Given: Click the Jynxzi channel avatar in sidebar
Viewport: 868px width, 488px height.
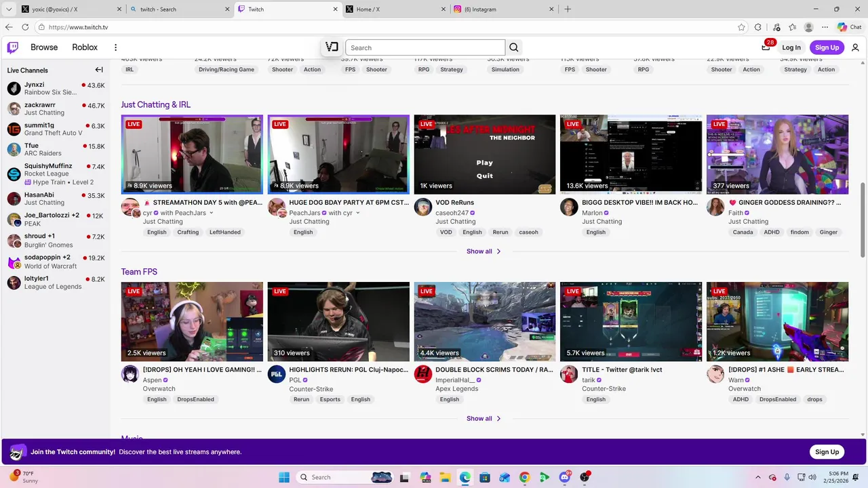Looking at the screenshot, I should pos(14,88).
